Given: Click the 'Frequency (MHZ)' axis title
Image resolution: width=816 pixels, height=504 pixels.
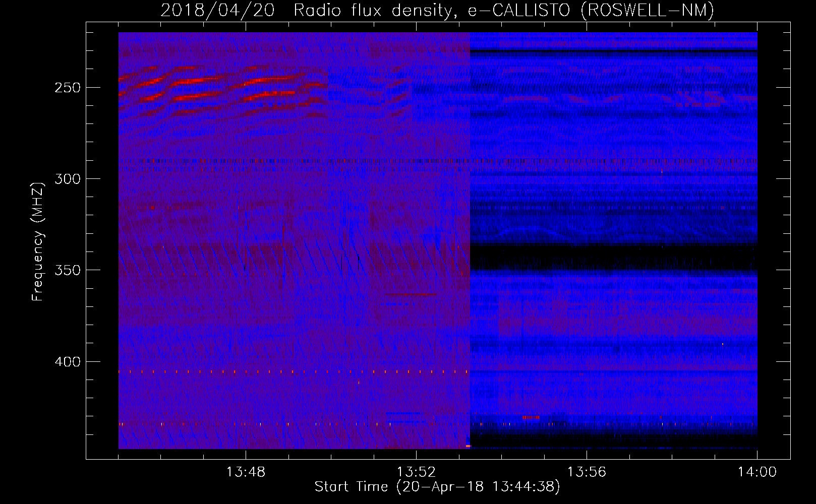Looking at the screenshot, I should tap(38, 241).
